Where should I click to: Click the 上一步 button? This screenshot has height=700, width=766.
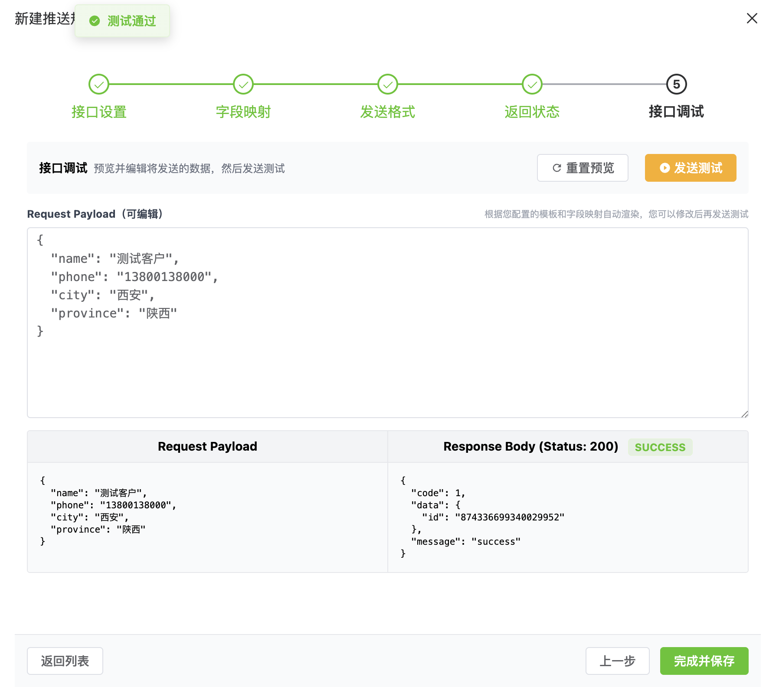click(617, 661)
